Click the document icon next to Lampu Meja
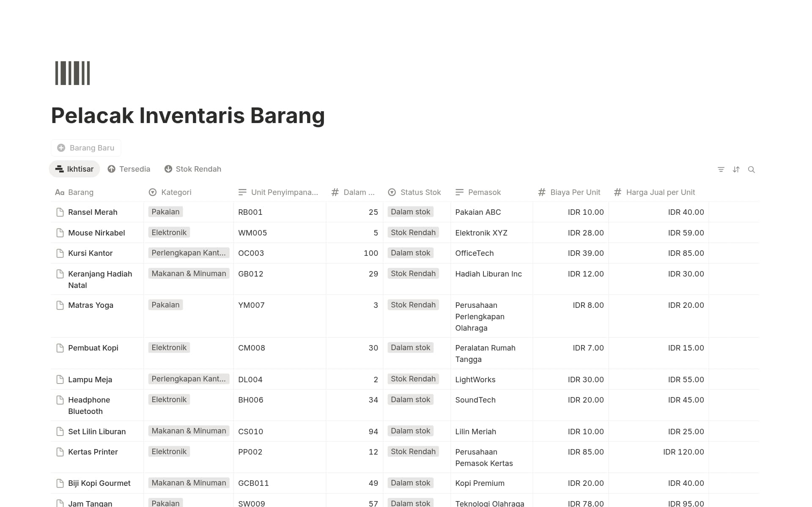This screenshot has height=507, width=812. (x=60, y=380)
